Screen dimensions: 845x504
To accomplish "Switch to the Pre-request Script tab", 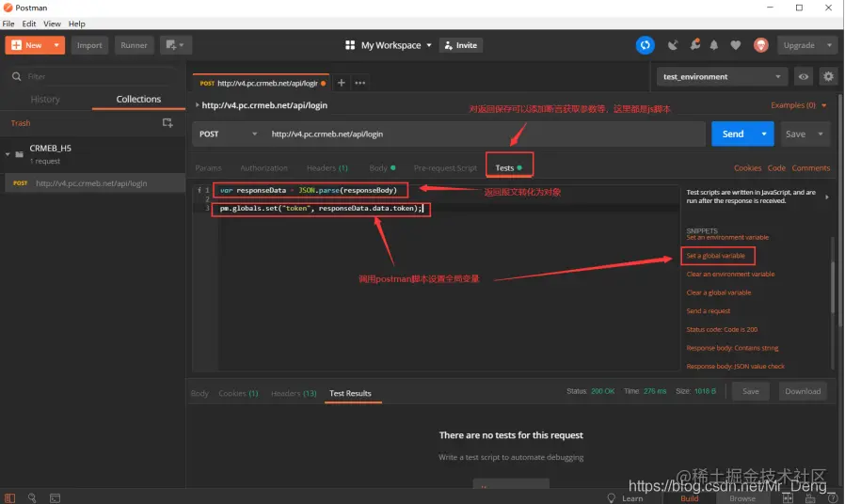I will 445,168.
